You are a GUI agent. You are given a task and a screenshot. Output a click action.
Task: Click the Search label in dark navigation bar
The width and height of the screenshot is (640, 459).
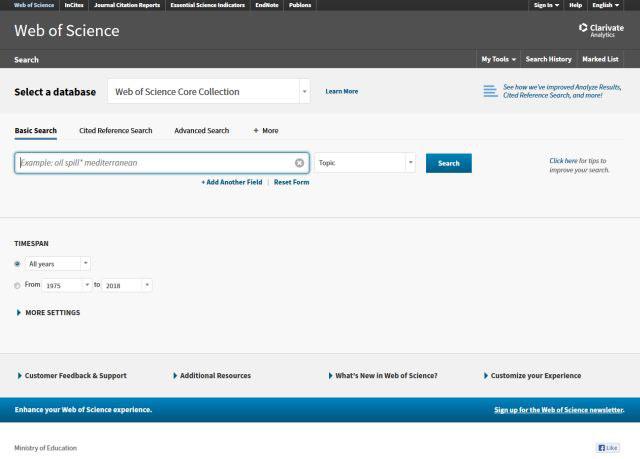pos(27,60)
